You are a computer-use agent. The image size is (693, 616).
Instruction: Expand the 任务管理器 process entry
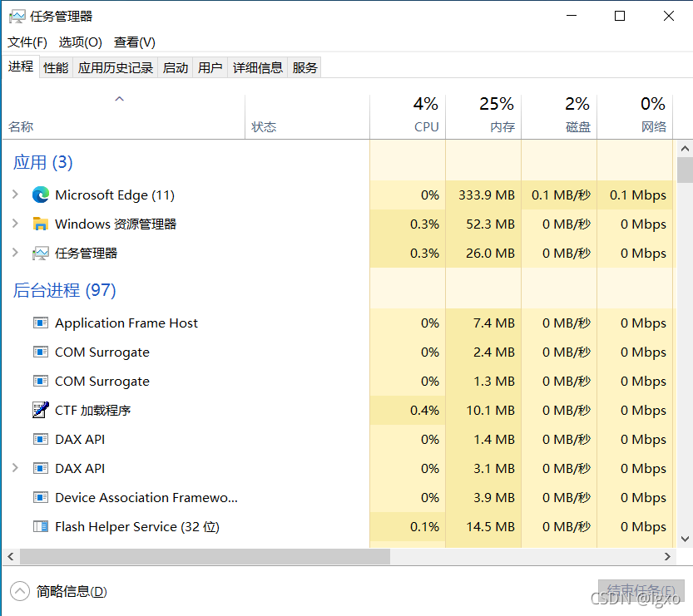click(15, 253)
